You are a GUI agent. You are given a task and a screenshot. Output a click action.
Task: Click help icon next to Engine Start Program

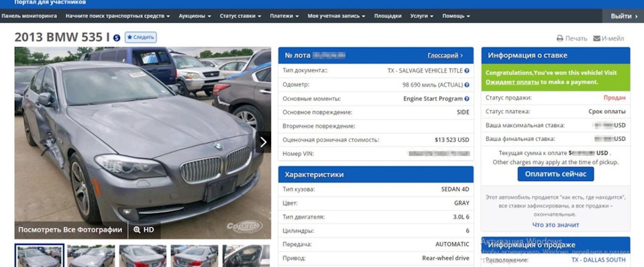(467, 99)
